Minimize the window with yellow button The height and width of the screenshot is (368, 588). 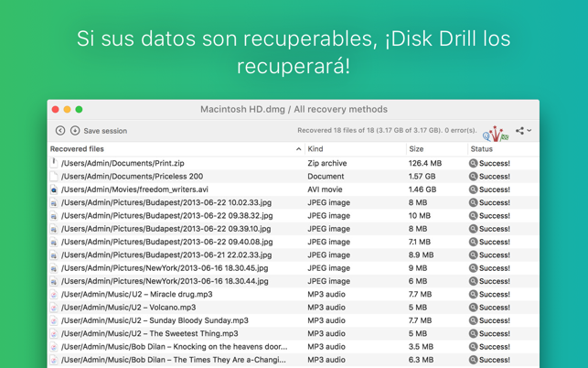pyautogui.click(x=67, y=109)
